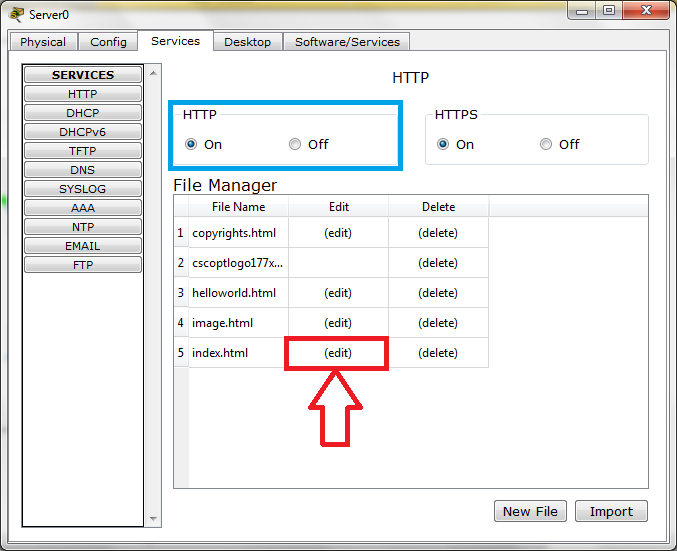Select the Services tab
Screen dimensions: 677x551
[175, 41]
